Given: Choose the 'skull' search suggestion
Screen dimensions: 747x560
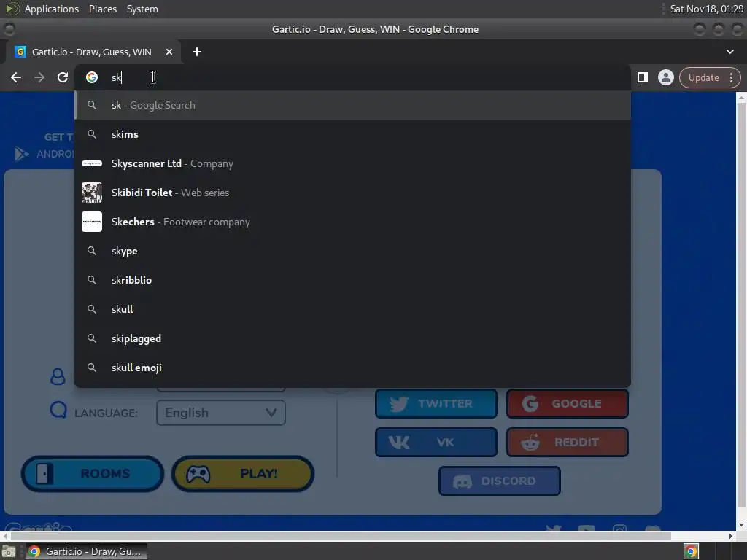Looking at the screenshot, I should coord(353,309).
